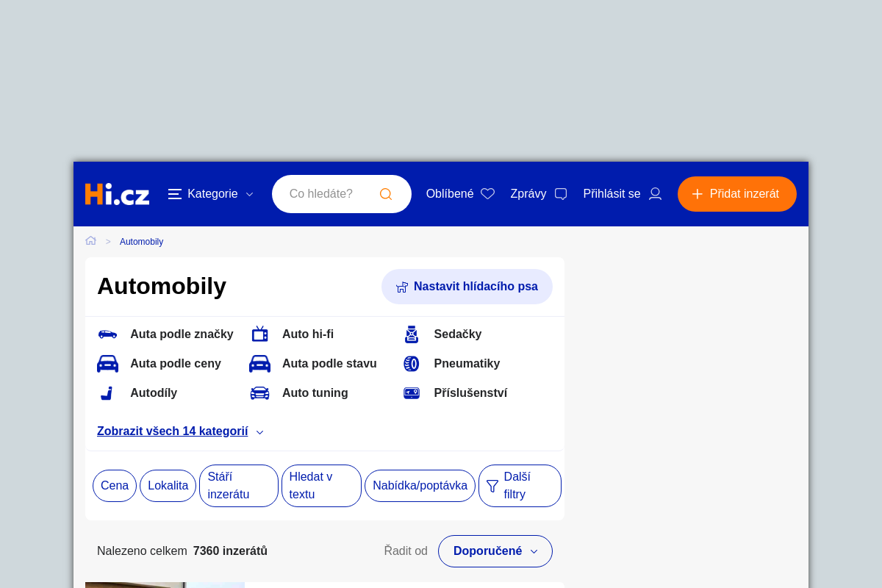Click the Hi.cz logo
The image size is (882, 588).
click(117, 194)
